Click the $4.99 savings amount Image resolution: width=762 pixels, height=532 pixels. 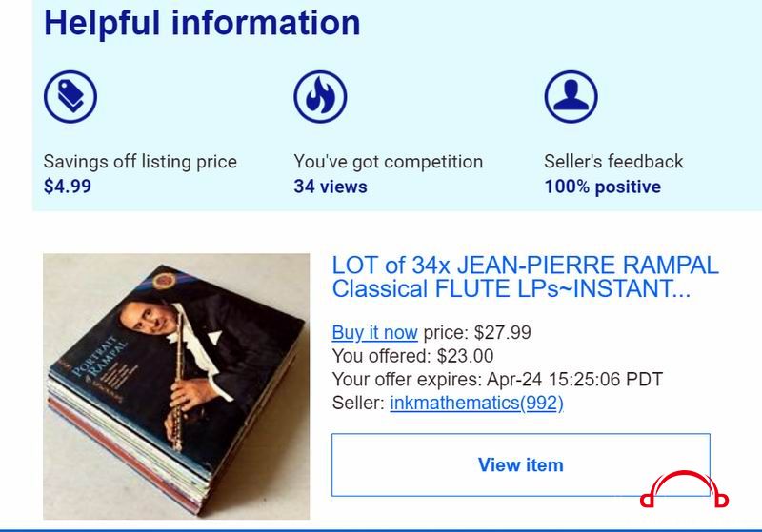(67, 187)
